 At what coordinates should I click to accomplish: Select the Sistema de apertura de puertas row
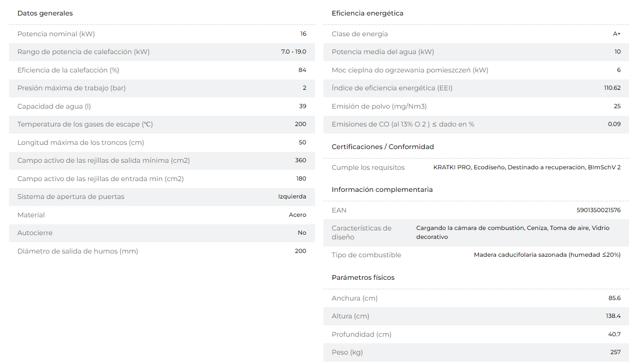pos(162,197)
